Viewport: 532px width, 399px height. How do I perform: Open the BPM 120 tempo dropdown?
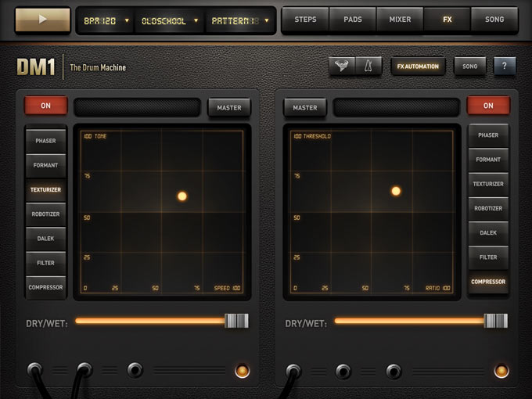click(106, 20)
